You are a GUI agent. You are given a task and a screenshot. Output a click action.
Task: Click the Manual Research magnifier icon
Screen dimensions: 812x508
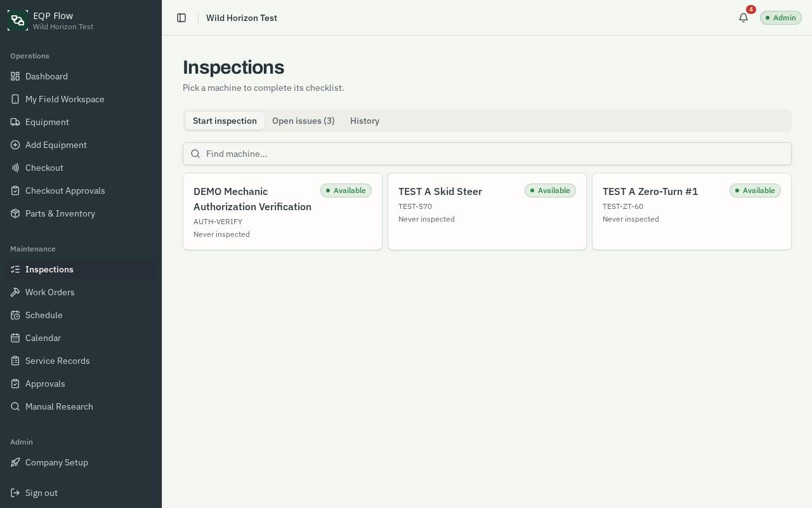click(x=15, y=406)
